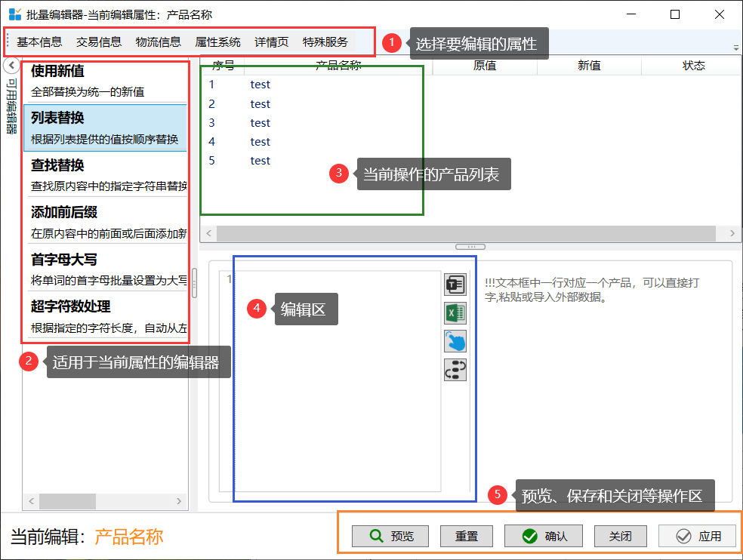Screen dimensions: 743x560
Task: Open the 物流信息 menu
Action: [x=158, y=42]
